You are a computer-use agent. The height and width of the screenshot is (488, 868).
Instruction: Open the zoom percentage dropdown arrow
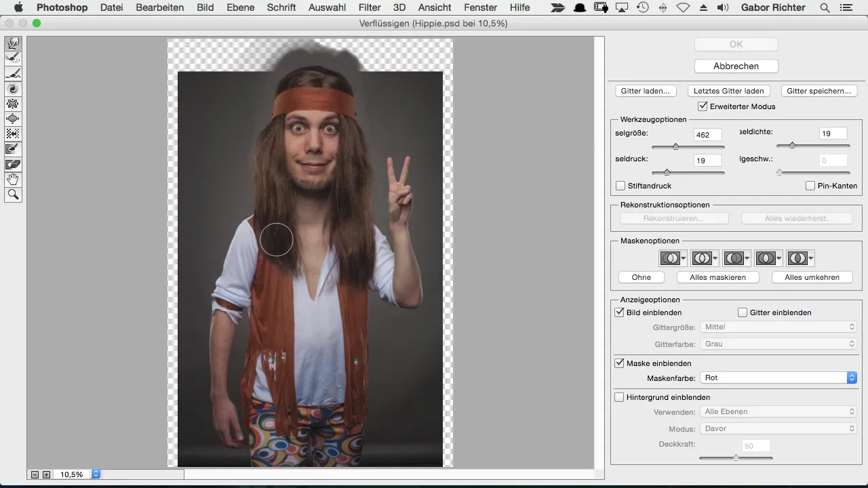[x=96, y=474]
